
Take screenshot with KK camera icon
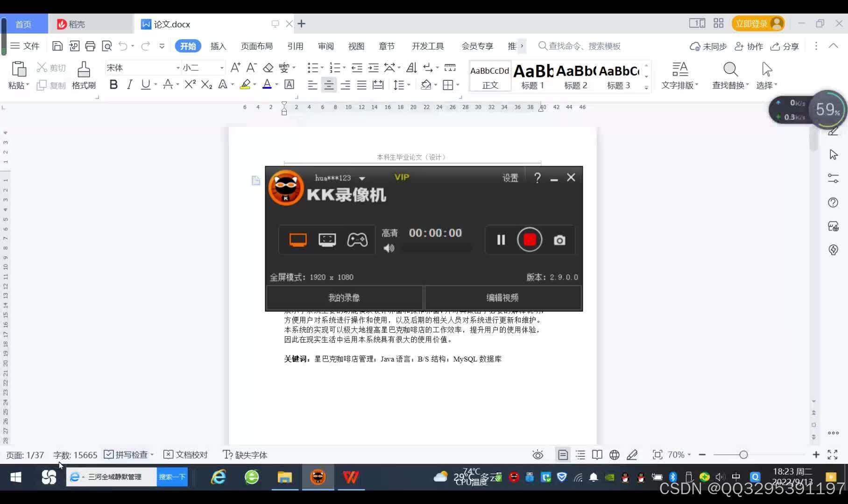559,240
